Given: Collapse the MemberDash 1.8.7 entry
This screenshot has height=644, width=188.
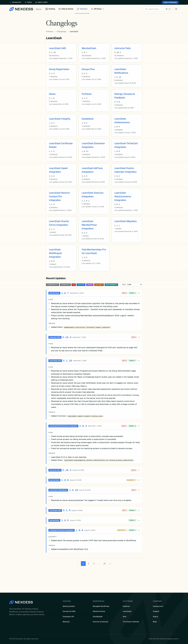Looking at the screenshot, I should pyautogui.click(x=139, y=293).
